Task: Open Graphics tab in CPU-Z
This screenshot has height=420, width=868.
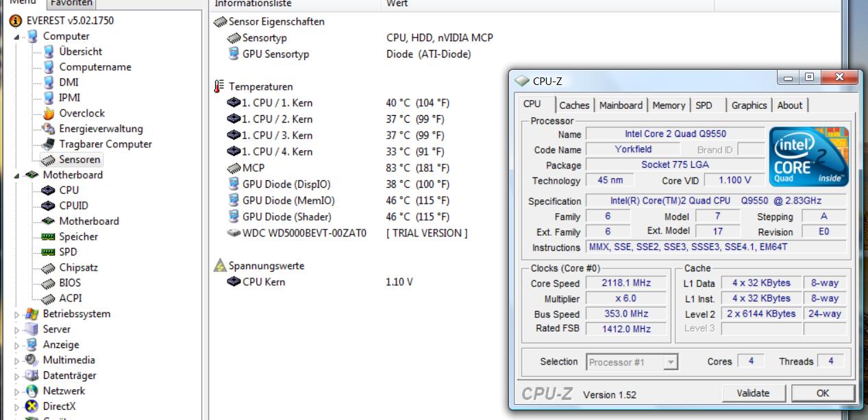Action: (749, 105)
